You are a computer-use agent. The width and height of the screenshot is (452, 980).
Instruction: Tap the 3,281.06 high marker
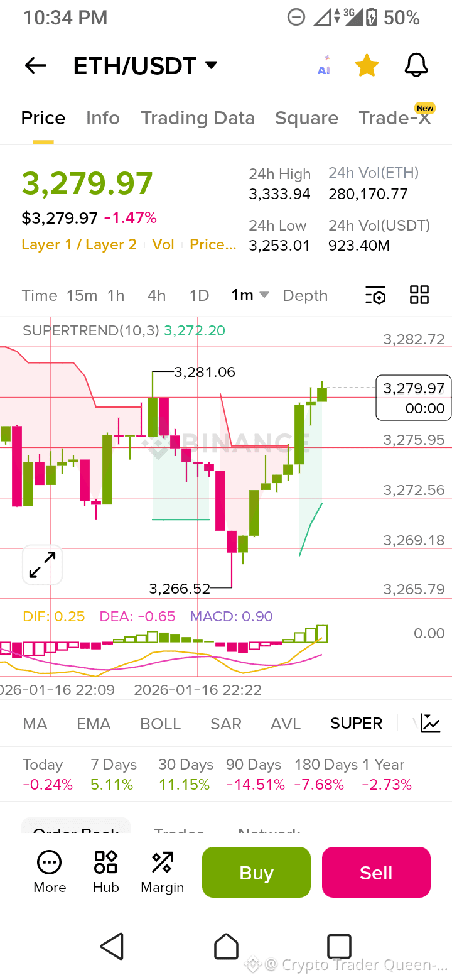205,372
